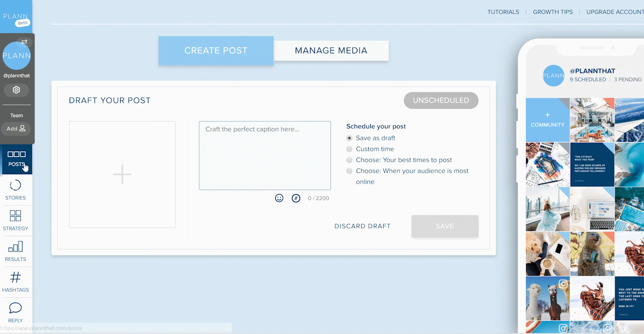
Task: Click the PLANN avatar in phone preview
Action: click(x=553, y=75)
